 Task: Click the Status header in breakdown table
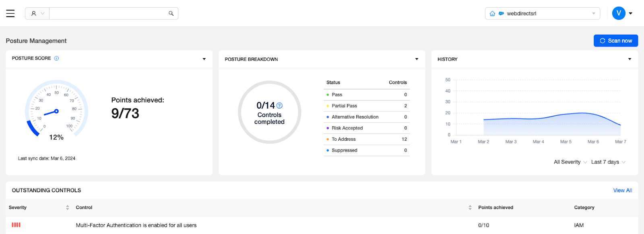[x=333, y=82]
